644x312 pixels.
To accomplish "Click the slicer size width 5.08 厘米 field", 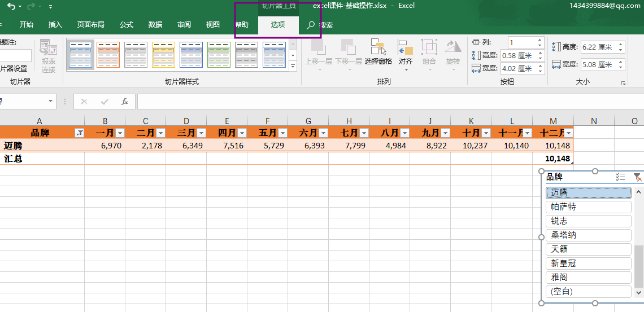I will tap(598, 64).
